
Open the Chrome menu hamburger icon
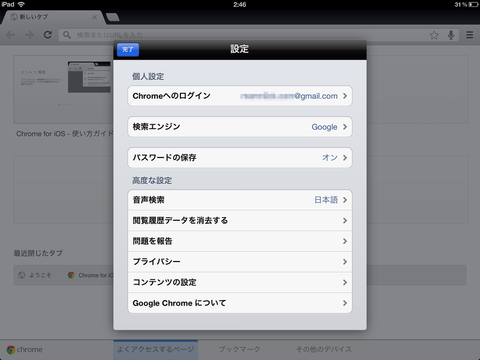pos(470,35)
